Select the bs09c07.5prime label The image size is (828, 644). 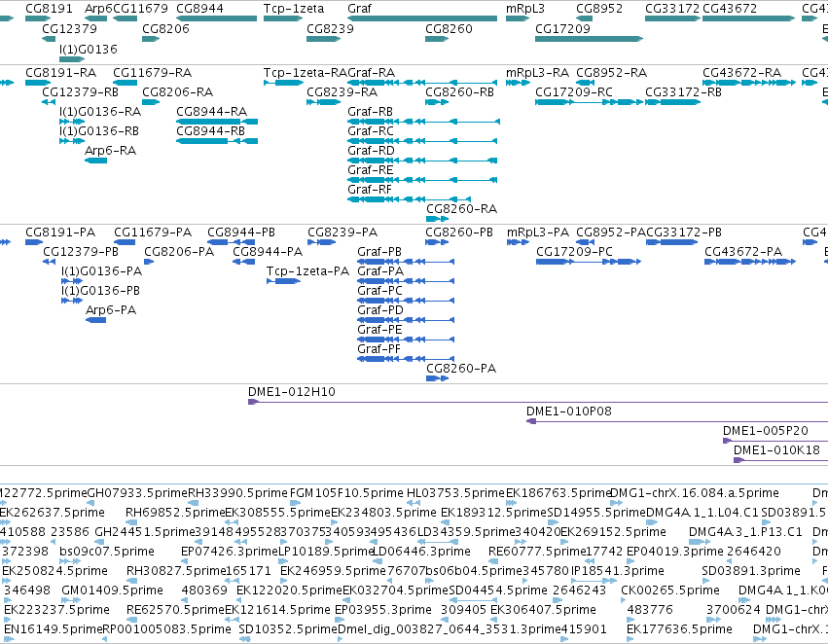(x=107, y=552)
